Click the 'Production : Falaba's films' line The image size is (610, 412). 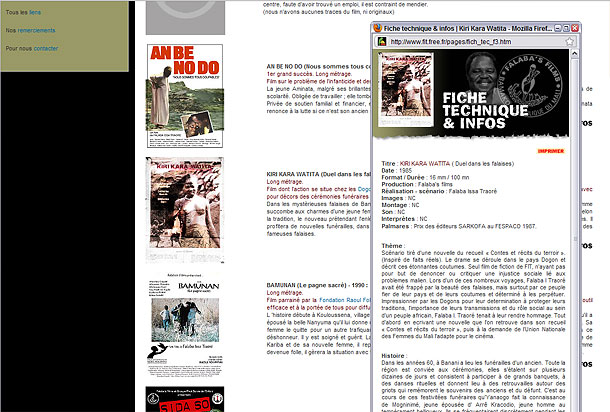click(x=417, y=184)
